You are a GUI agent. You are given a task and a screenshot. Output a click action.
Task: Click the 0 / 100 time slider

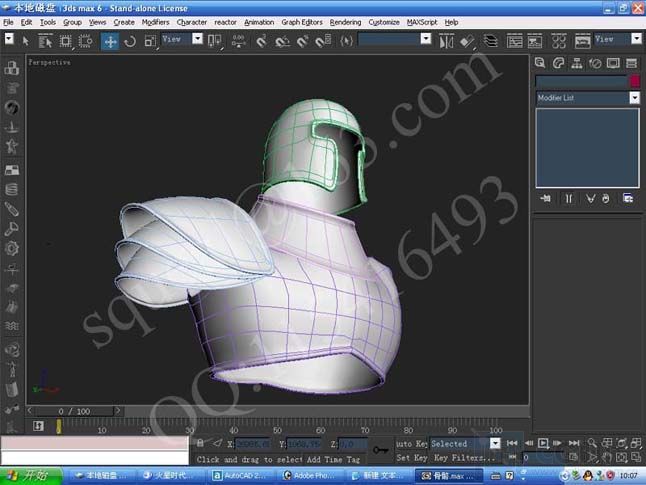(74, 411)
